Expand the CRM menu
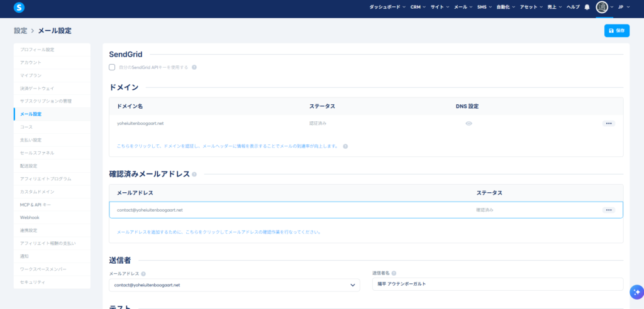 tap(418, 7)
